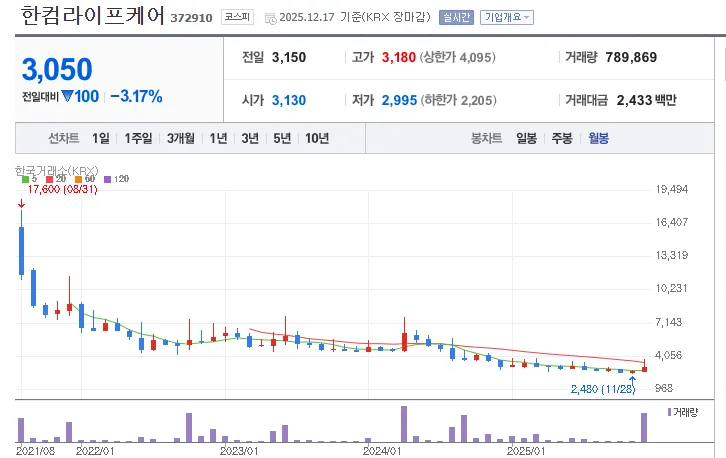Click the previous close value 3,150
This screenshot has height=458, width=726.
pyautogui.click(x=289, y=57)
